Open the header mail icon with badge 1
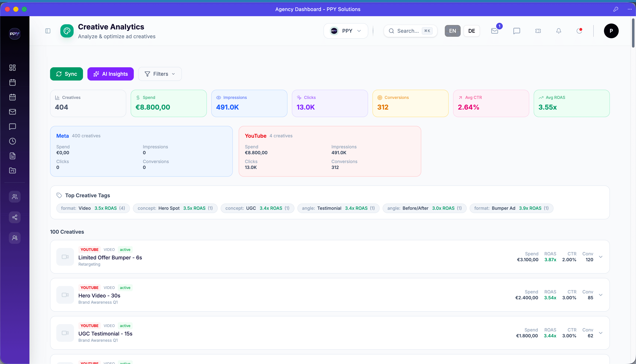This screenshot has width=636, height=364. (x=495, y=31)
